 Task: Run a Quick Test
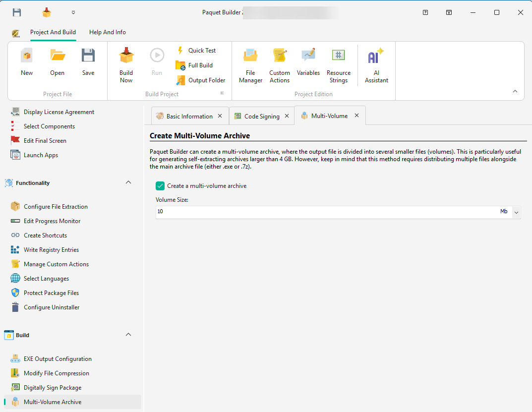(197, 50)
